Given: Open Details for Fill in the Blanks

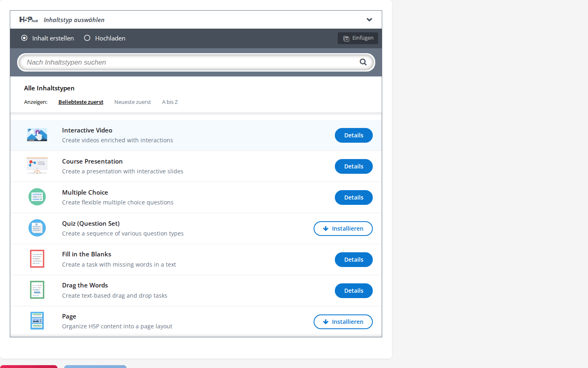Looking at the screenshot, I should (x=354, y=260).
